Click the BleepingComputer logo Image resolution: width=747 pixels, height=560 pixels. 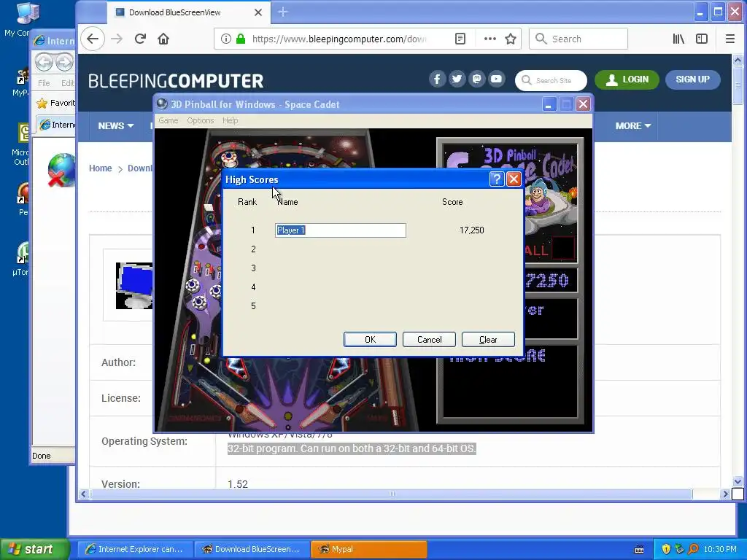point(176,80)
